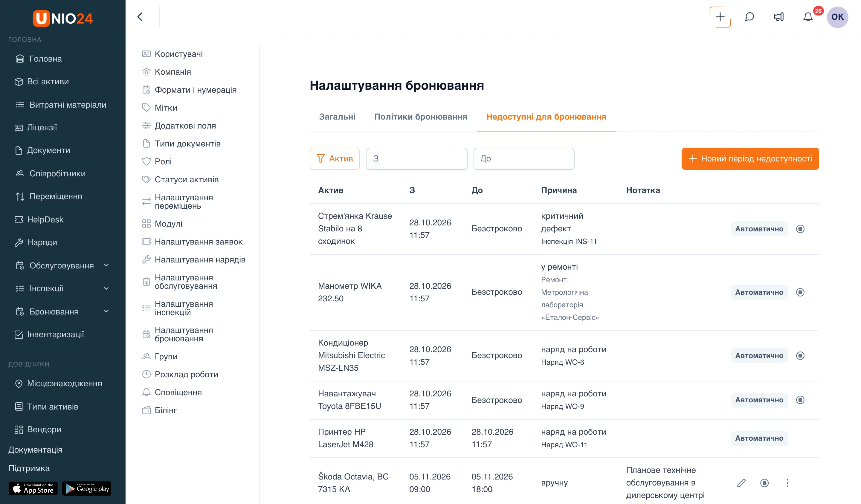Click the Наряд WO-6 reference text
Viewport: 861px width, 504px height.
(563, 362)
